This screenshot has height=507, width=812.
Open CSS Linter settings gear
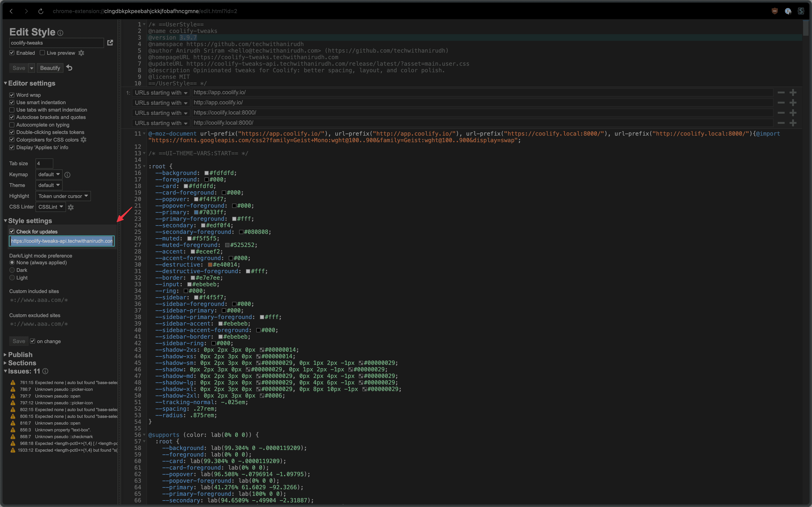71,207
